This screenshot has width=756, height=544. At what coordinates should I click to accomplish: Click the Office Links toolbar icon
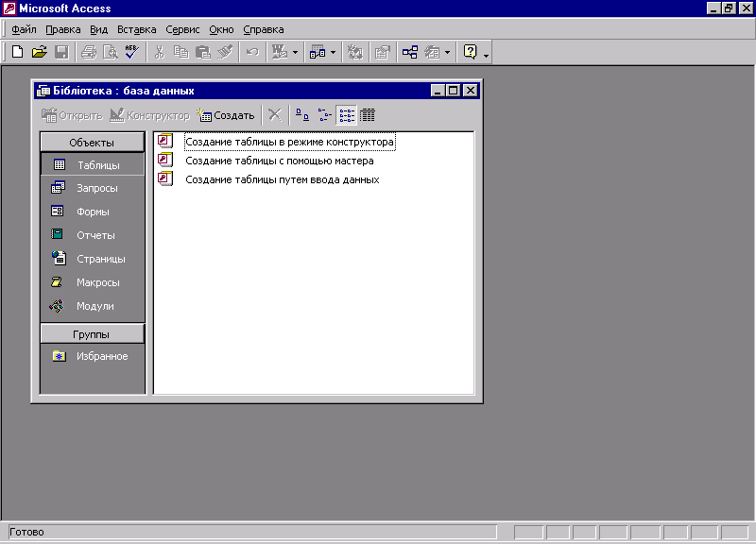[280, 52]
